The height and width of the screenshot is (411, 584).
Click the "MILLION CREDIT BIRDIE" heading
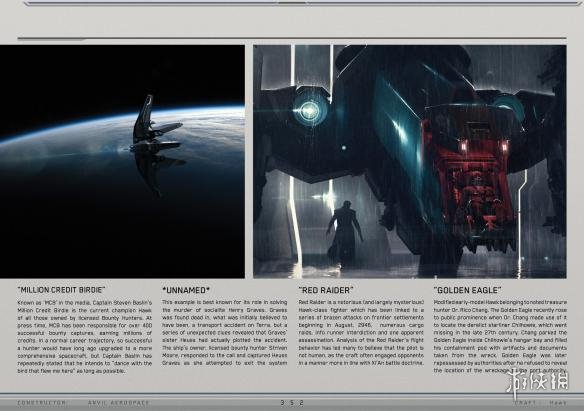point(61,290)
